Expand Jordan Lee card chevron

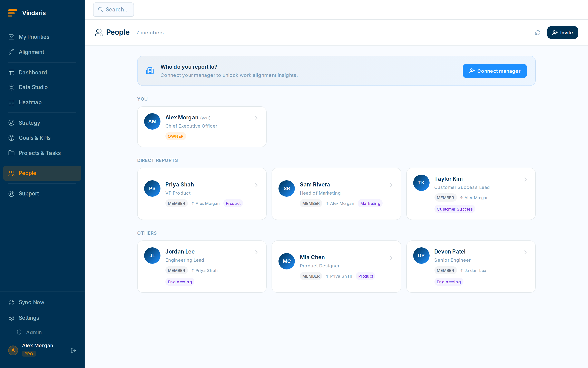(x=256, y=252)
